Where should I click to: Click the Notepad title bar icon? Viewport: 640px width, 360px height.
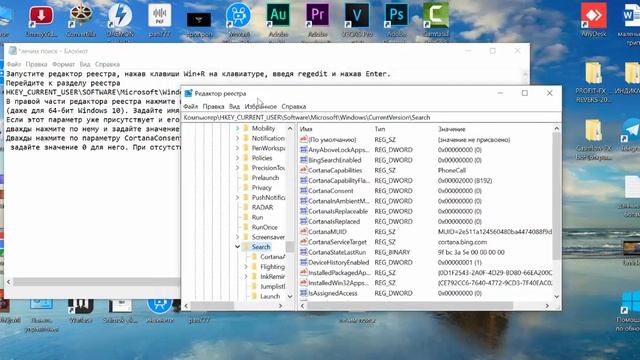coord(13,51)
